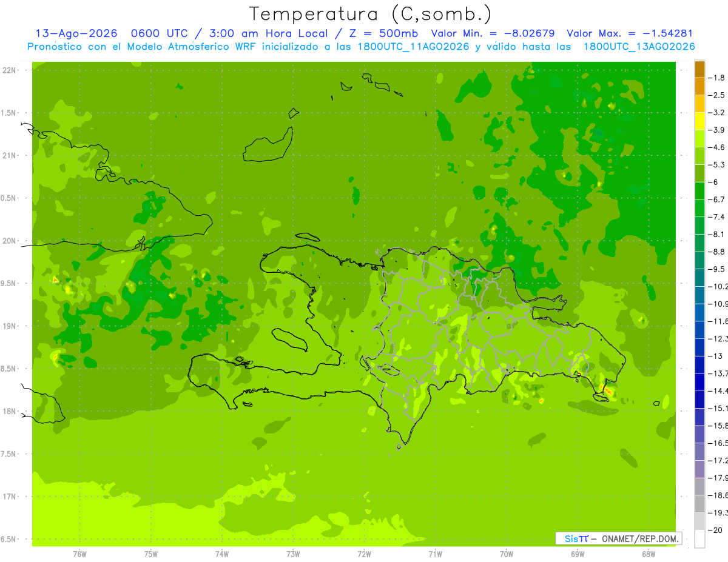
Task: Click the '-20' color scale value
Action: (715, 530)
